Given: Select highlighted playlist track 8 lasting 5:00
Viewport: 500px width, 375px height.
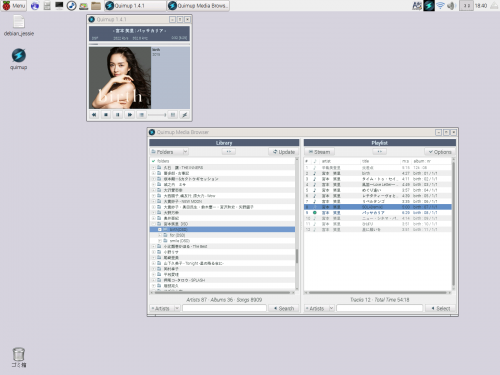Looking at the screenshot, I should tap(378, 207).
